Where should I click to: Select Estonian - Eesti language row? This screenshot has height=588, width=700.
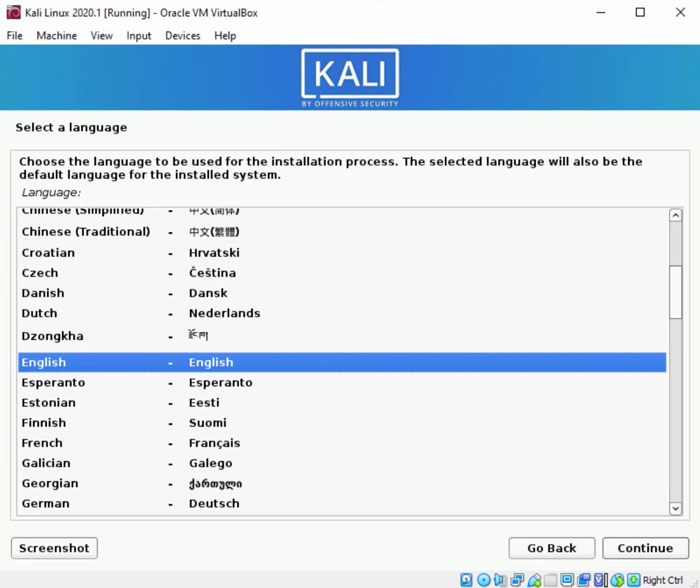[342, 403]
